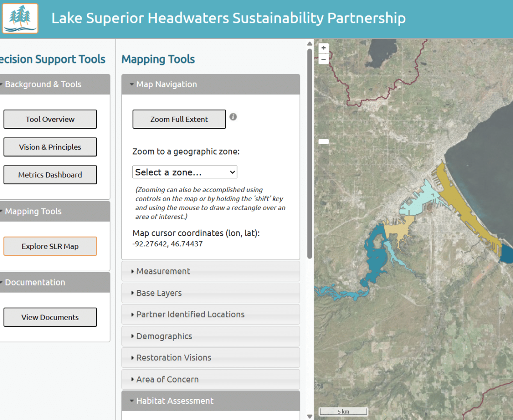Expand the Area of Concern section

coord(211,379)
